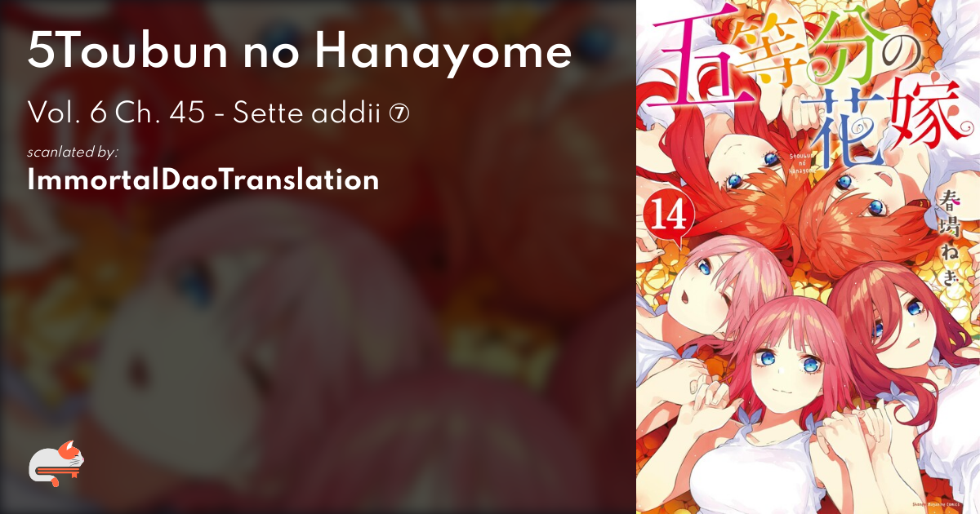Open the 5Toubun no Hanayome title
This screenshot has width=980, height=514.
click(x=300, y=54)
